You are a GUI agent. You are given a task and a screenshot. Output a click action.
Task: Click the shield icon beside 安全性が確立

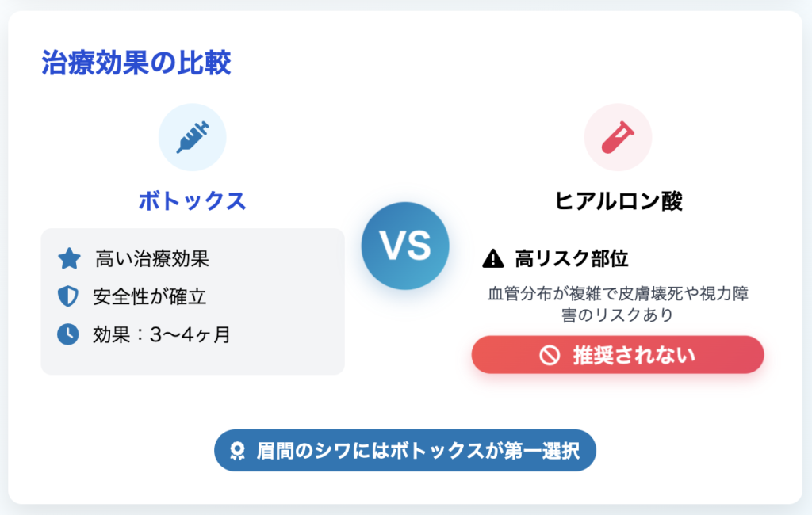pos(68,296)
